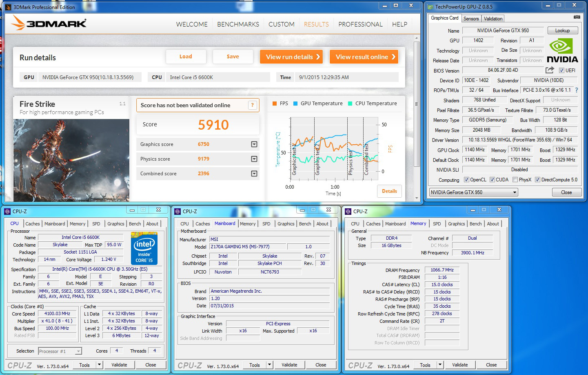Click the BIOS save icon in GPU-Z

[x=550, y=70]
